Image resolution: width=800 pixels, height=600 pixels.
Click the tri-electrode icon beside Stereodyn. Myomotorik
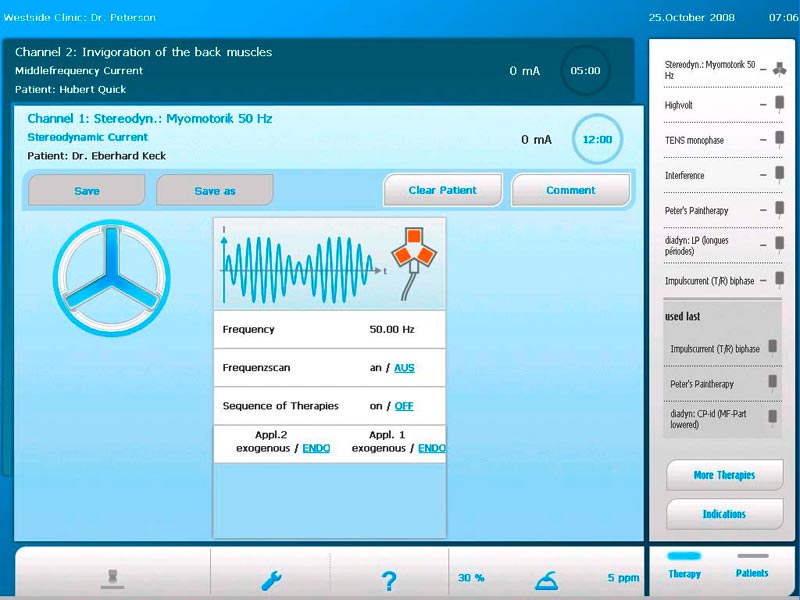click(x=779, y=69)
